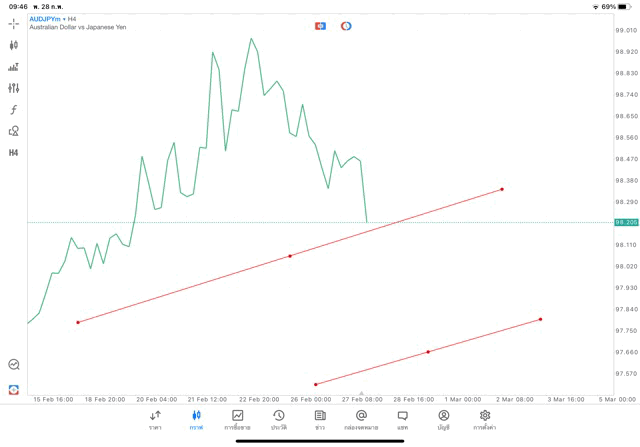The image size is (640, 447).
Task: Open the Accounts (บัญชี) tab
Action: [443, 419]
